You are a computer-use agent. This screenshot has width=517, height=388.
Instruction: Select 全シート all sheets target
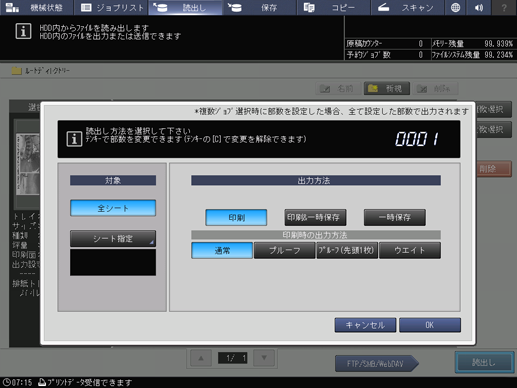(x=113, y=208)
